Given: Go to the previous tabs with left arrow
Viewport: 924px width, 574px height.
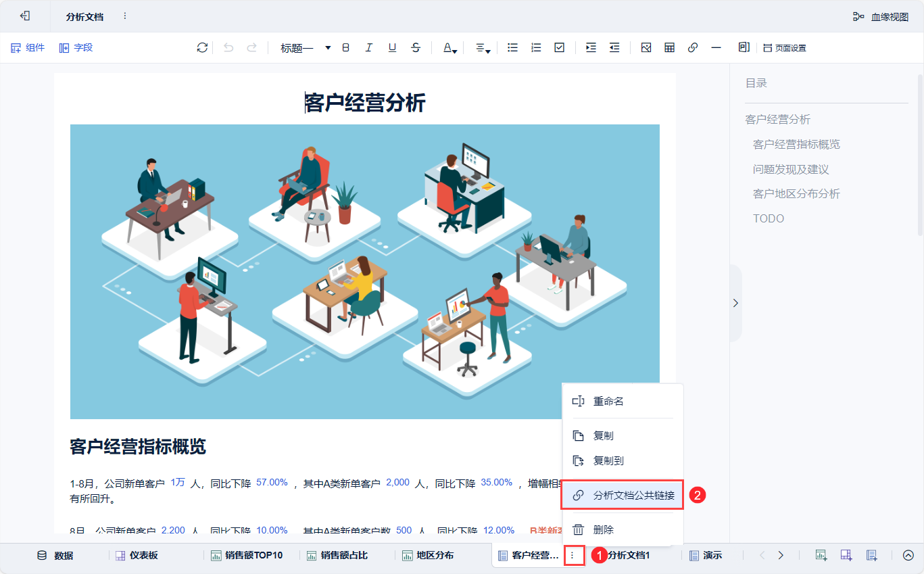Looking at the screenshot, I should (x=762, y=556).
